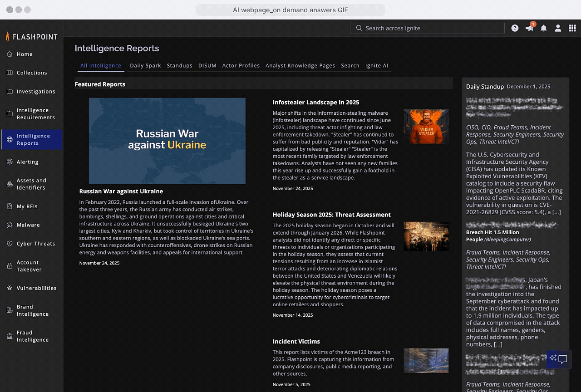Open the help question mark icon
The height and width of the screenshot is (392, 581).
515,28
